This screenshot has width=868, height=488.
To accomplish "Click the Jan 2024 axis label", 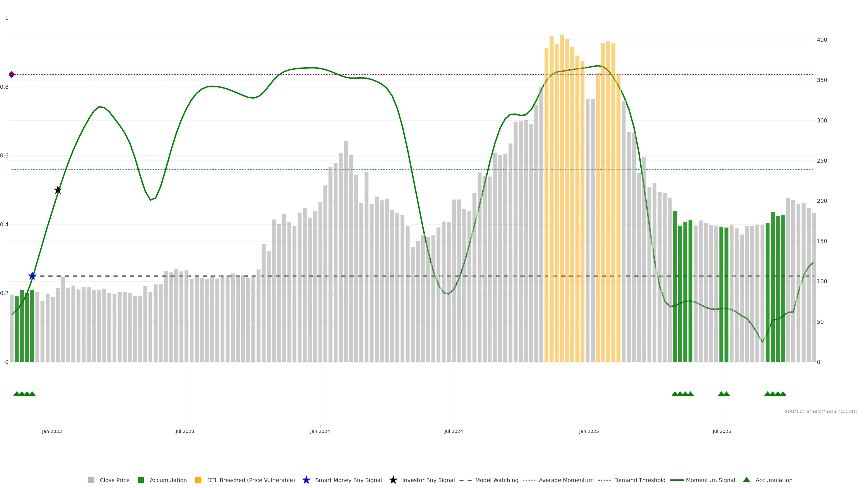I will click(320, 431).
